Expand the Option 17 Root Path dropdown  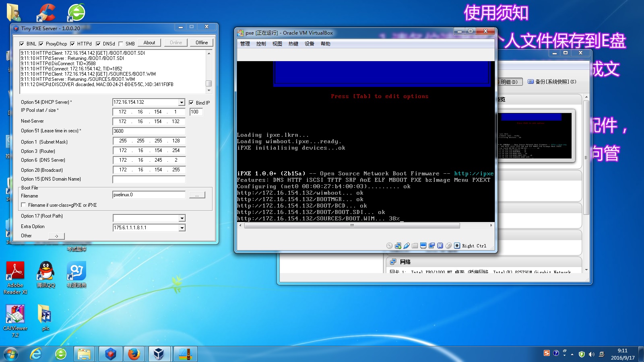tap(182, 218)
